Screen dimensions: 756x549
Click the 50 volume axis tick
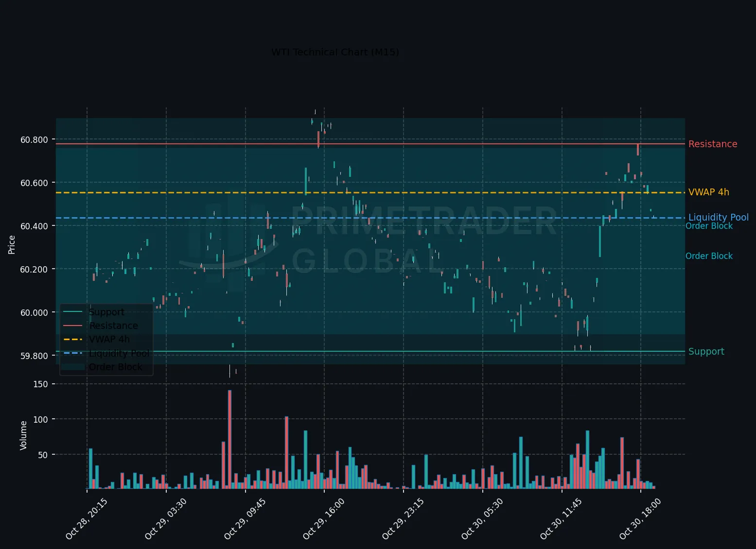click(43, 455)
